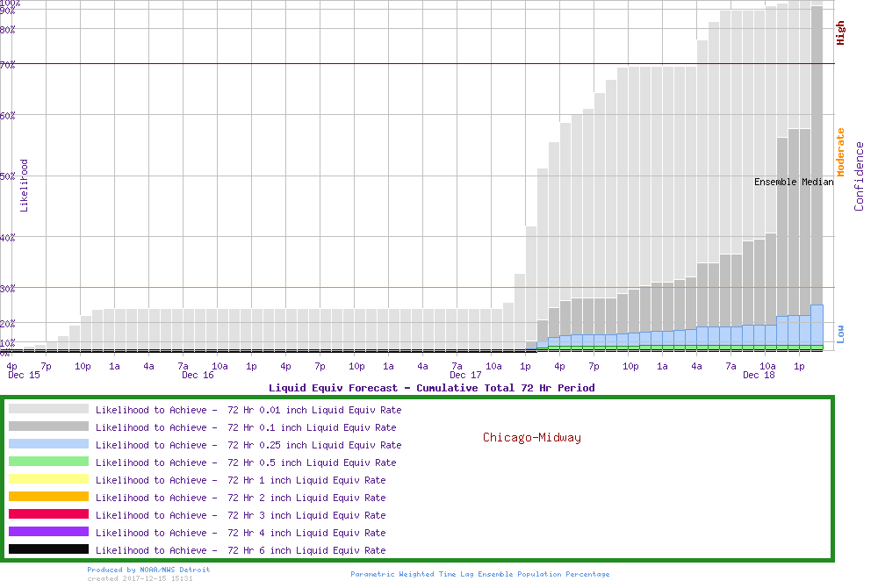Pick the red 3 inch legend swatch
Viewport: 878px width, 588px height.
coord(48,514)
